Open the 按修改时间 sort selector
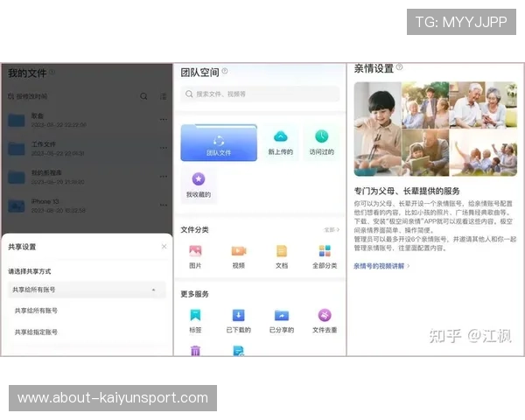This screenshot has width=525, height=420. click(x=27, y=96)
